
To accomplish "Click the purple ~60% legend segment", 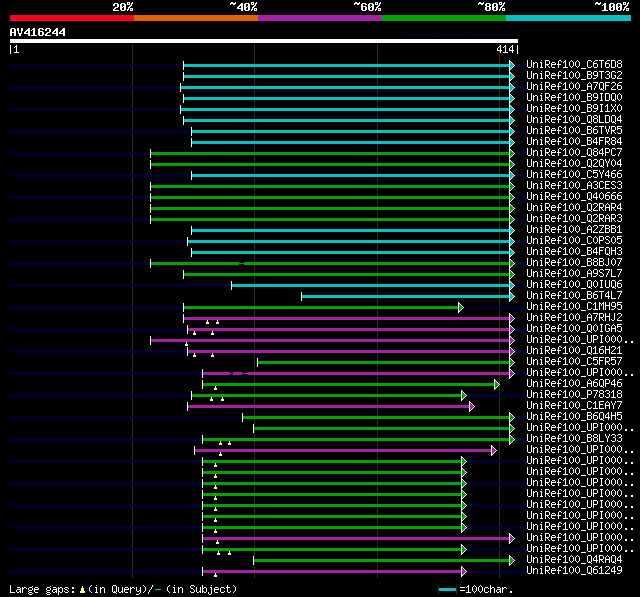I will (x=320, y=18).
